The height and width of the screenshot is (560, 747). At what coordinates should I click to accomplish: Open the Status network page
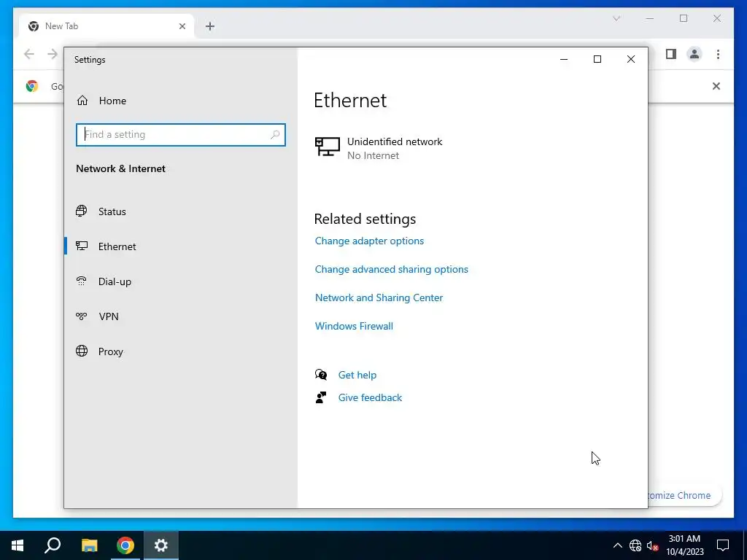pyautogui.click(x=112, y=211)
